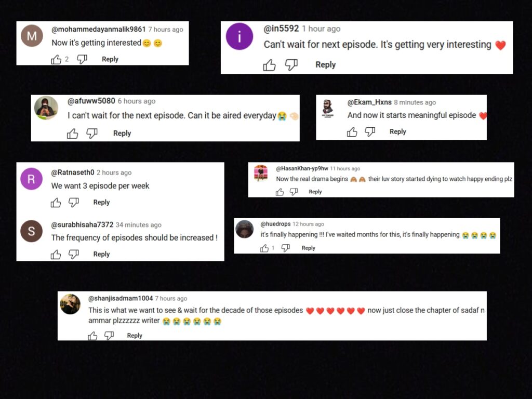Like the comment by @mohammedayanmalik9861
The image size is (532, 399).
click(x=56, y=60)
